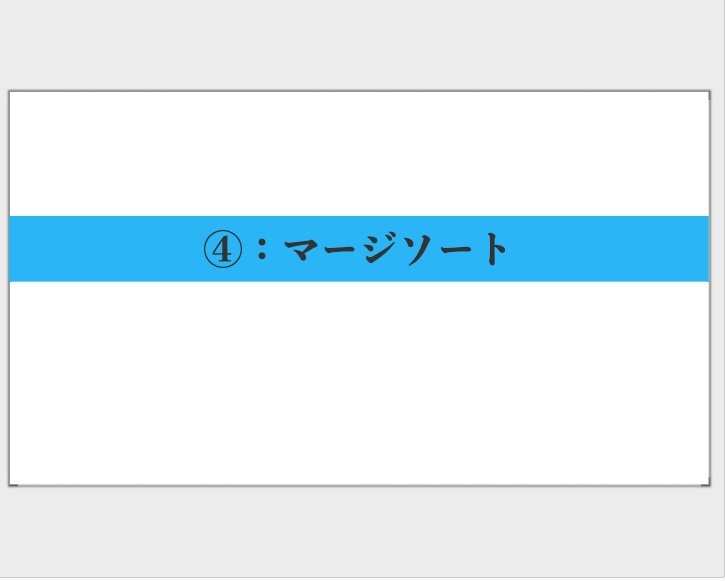Click the right edge border of slide

[709, 288]
